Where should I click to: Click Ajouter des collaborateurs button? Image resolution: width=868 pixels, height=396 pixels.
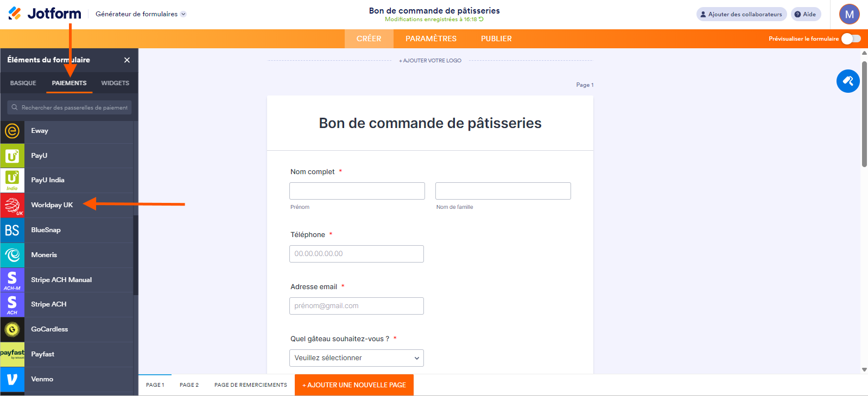click(x=741, y=14)
